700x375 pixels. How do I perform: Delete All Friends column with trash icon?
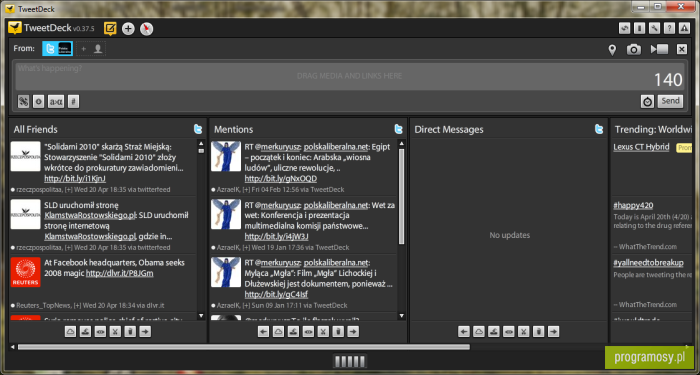[130, 331]
